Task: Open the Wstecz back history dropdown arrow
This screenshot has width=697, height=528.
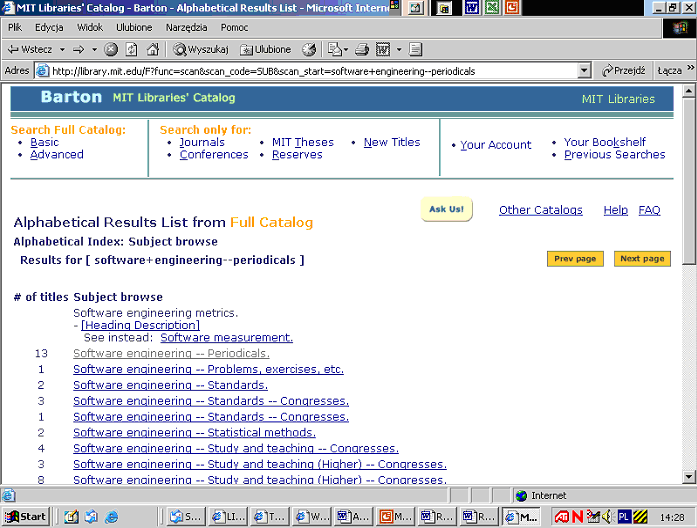Action: tap(62, 49)
